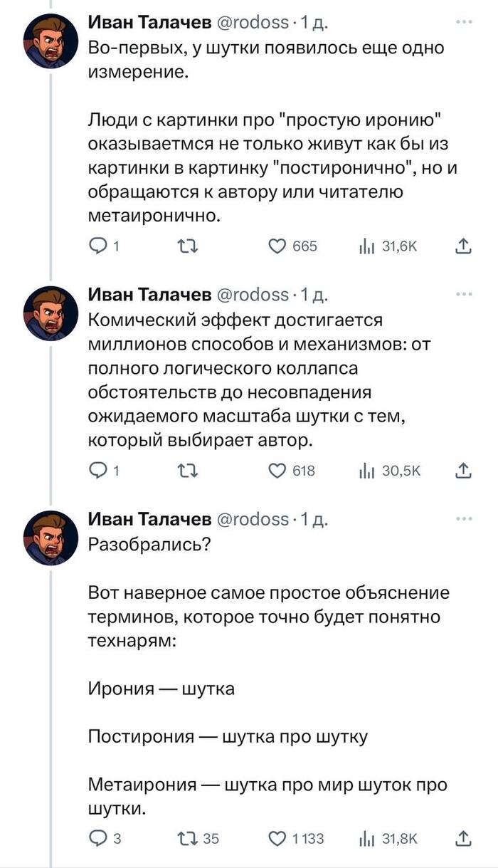Like the tweet with 1133 likes
This screenshot has height=868, width=498.
278,838
